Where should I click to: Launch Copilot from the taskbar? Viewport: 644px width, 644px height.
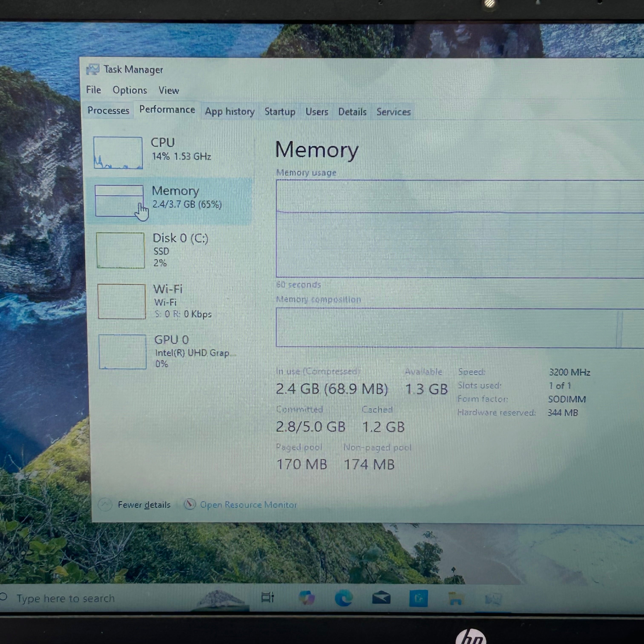point(307,598)
